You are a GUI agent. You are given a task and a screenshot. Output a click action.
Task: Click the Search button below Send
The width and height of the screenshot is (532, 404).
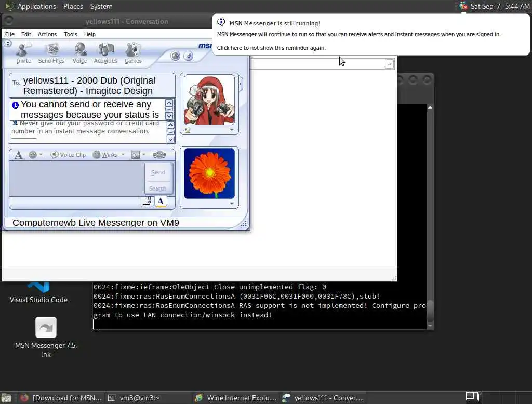pyautogui.click(x=158, y=188)
